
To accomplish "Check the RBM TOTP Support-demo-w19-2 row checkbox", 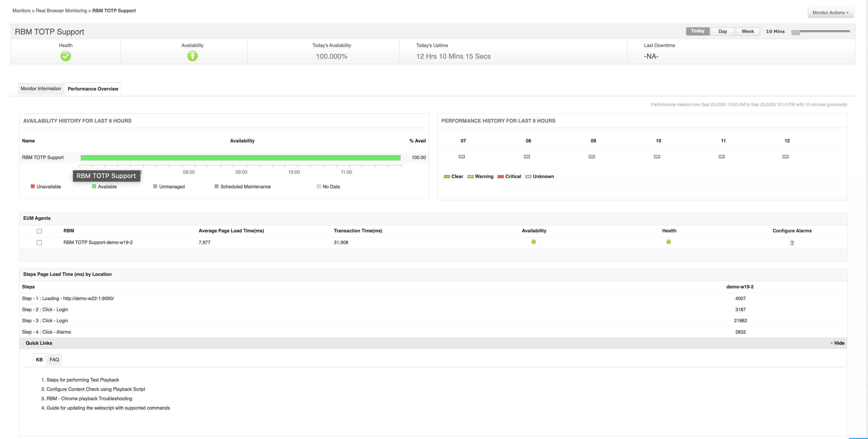I will [39, 242].
